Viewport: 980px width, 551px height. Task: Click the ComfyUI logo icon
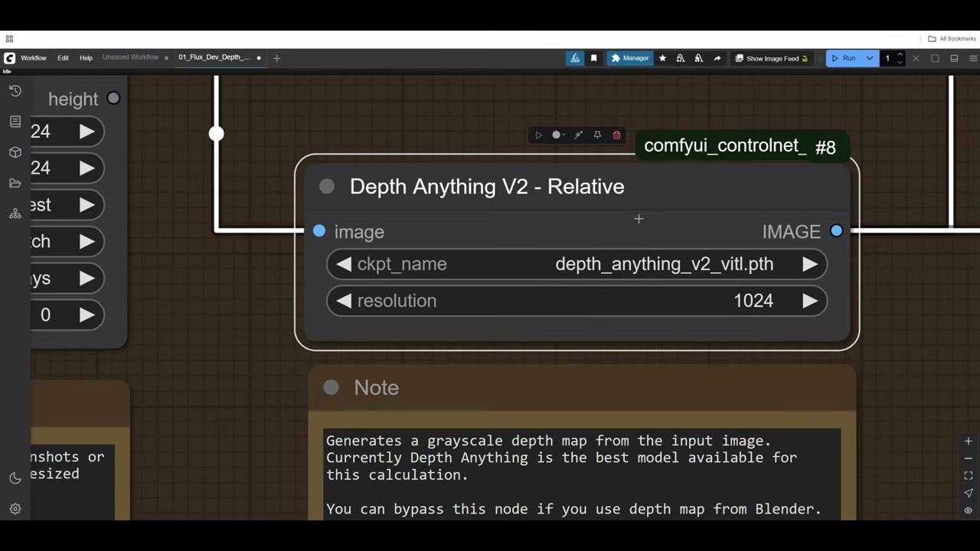(9, 58)
